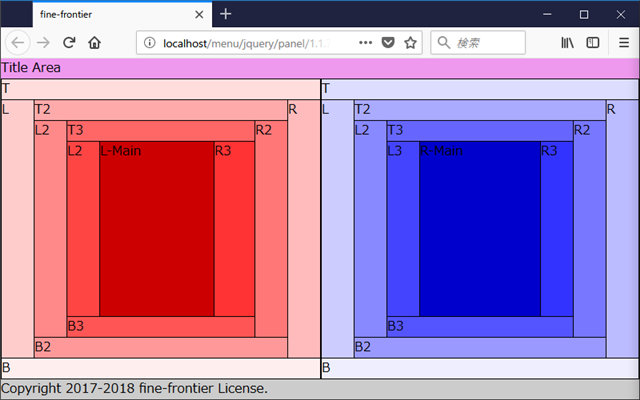The height and width of the screenshot is (400, 640).
Task: Select the red T3 panel
Action: (x=161, y=131)
